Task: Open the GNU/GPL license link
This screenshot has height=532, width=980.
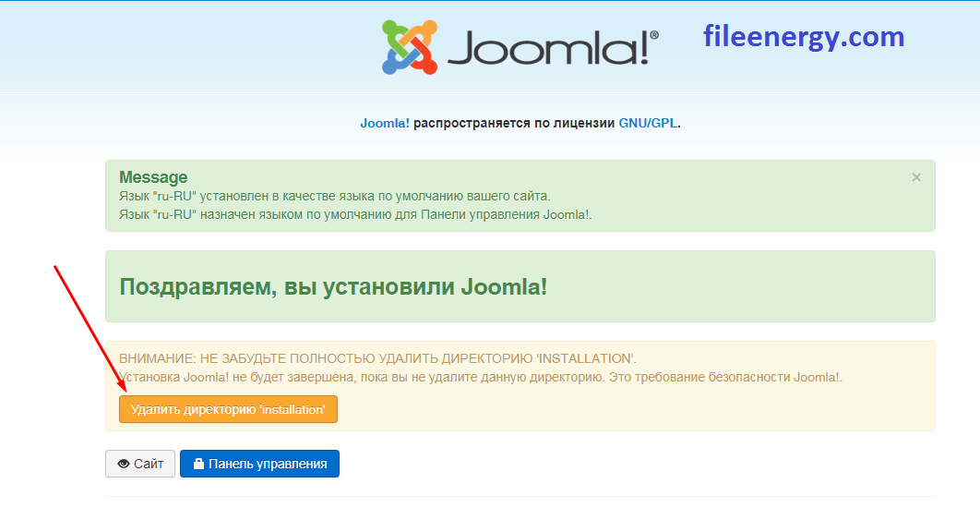Action: pos(648,123)
